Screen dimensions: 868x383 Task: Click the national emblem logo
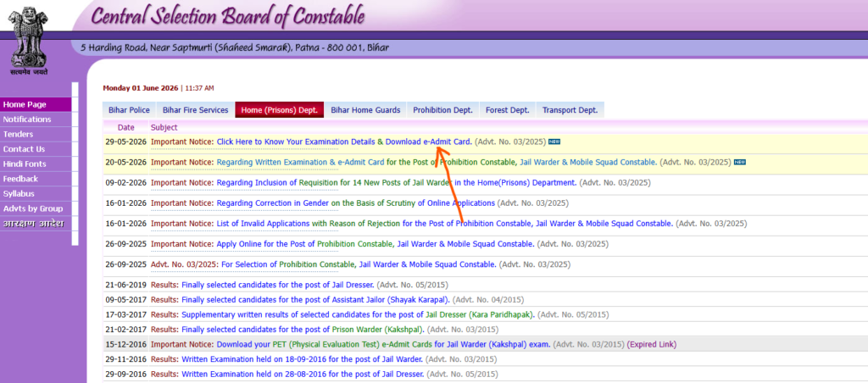click(28, 40)
